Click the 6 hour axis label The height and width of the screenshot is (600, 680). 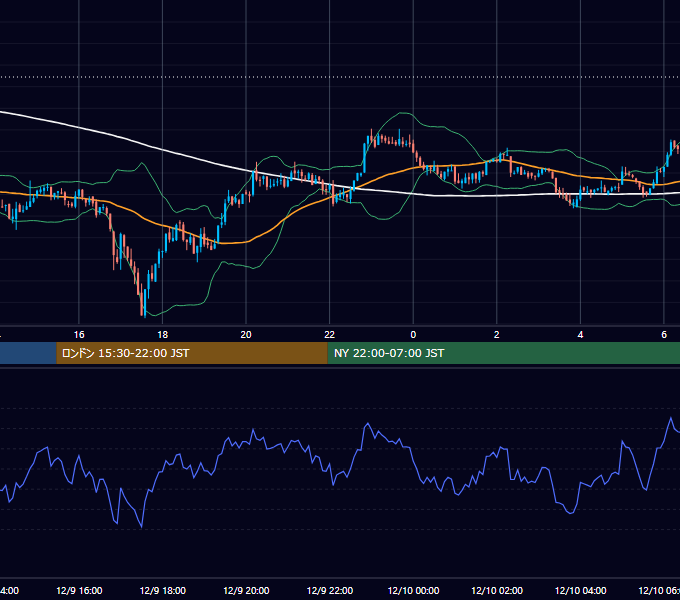664,335
